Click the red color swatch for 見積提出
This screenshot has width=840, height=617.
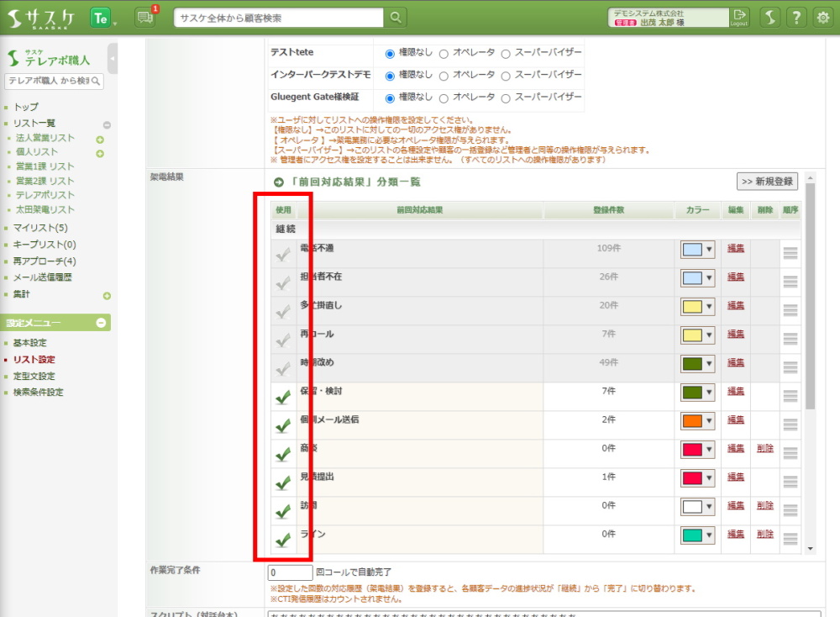[692, 477]
